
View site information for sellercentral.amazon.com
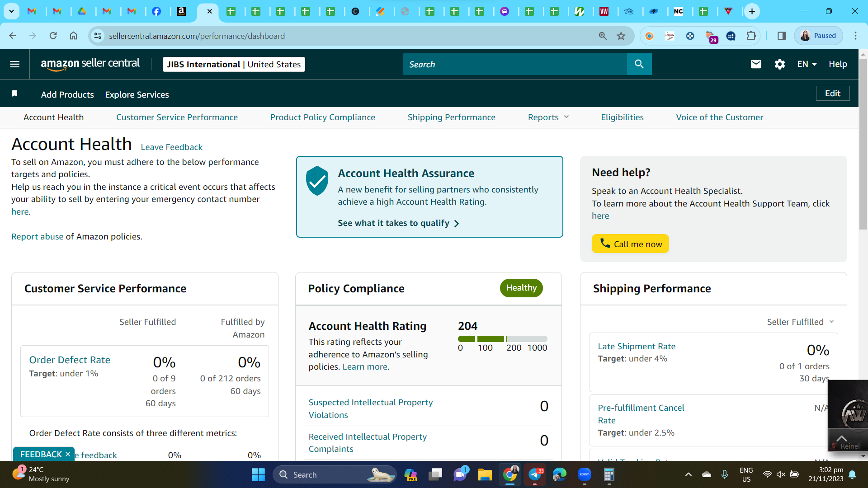click(98, 36)
